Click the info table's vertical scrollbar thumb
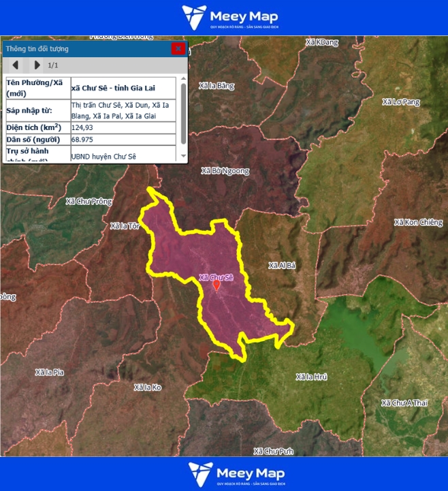This screenshot has height=491, width=448. tap(183, 112)
